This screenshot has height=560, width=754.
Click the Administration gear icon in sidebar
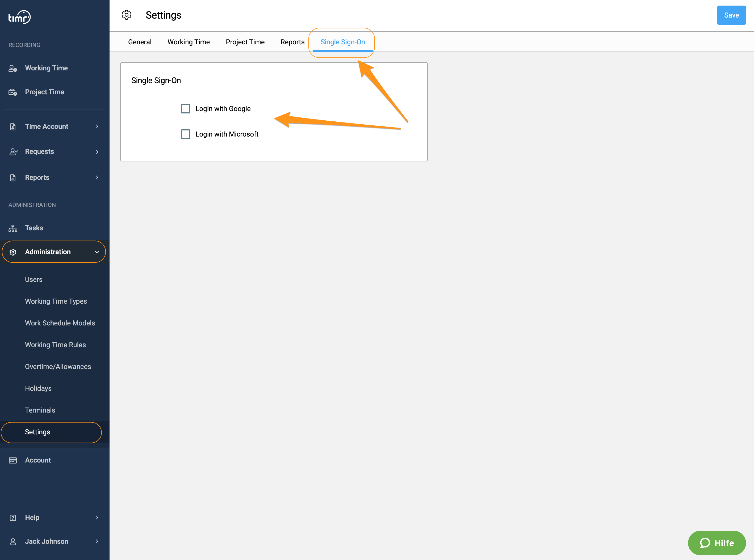pyautogui.click(x=13, y=252)
